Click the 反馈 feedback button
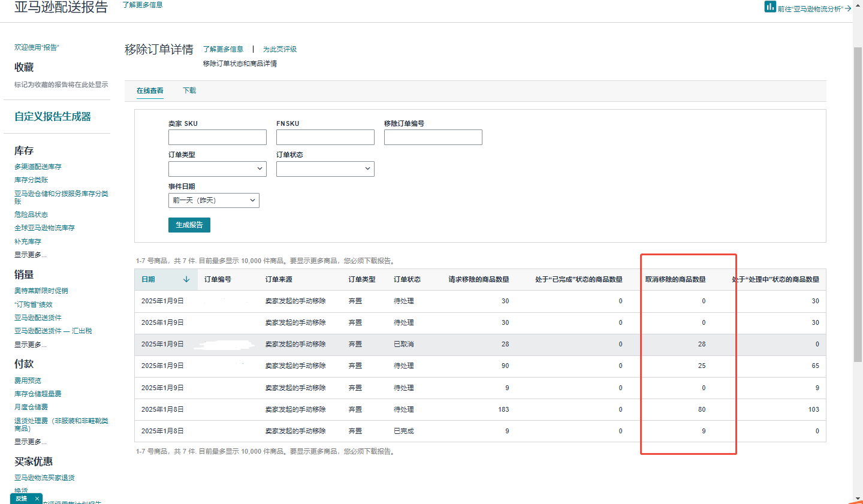Image resolution: width=863 pixels, height=504 pixels. click(x=22, y=499)
